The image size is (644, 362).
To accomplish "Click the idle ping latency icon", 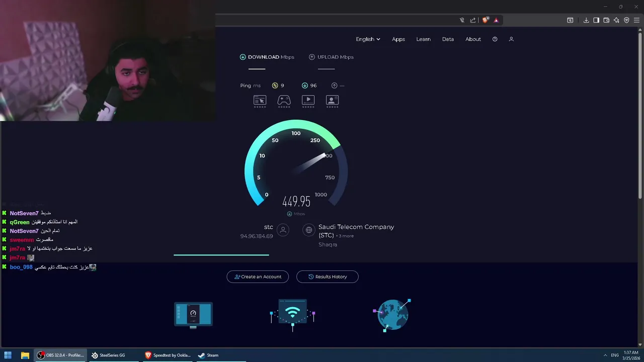I will coord(275,85).
